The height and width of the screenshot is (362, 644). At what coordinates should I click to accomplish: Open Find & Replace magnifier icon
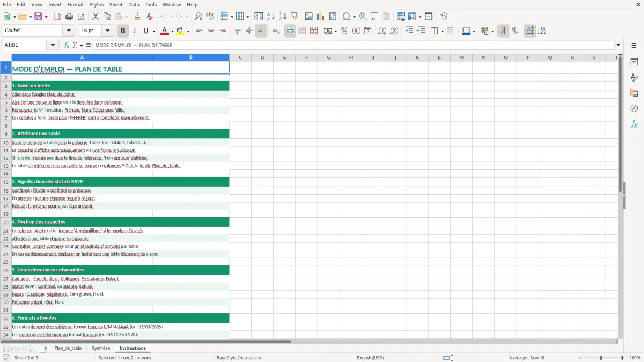[199, 17]
